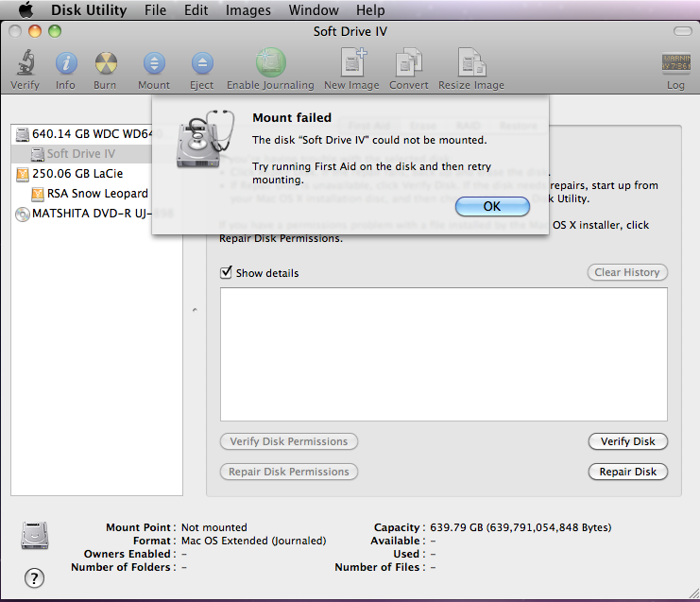The image size is (700, 602).
Task: Click the 'Not mounted' mount point value
Action: [213, 527]
